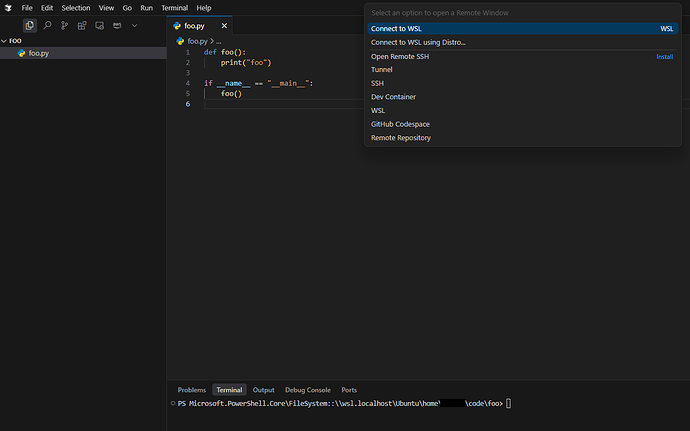Focus the Remote Window option search field
This screenshot has height=431, width=690.
click(x=522, y=13)
